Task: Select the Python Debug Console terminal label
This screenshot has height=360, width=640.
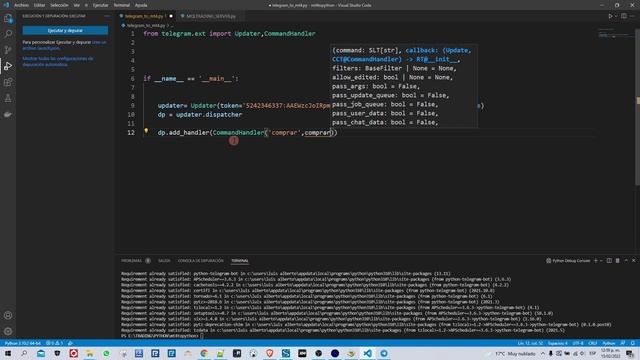Action: click(568, 260)
